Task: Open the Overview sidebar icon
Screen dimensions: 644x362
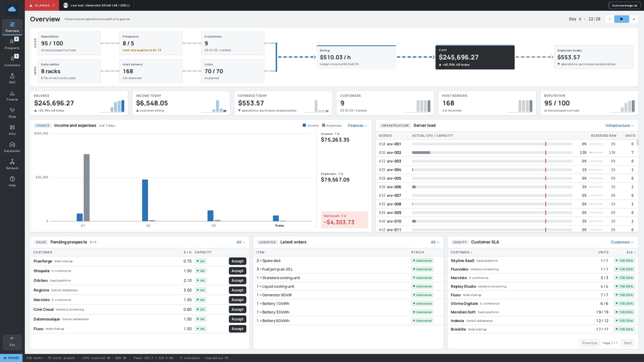Action: coord(12,27)
